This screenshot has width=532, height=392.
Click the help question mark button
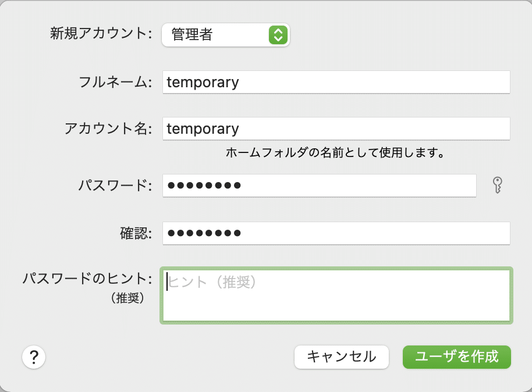point(34,357)
